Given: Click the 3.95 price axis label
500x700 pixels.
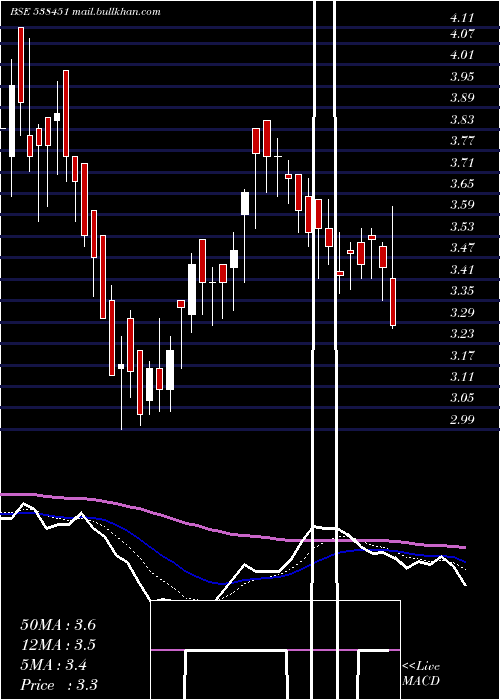Looking at the screenshot, I should pyautogui.click(x=462, y=76).
